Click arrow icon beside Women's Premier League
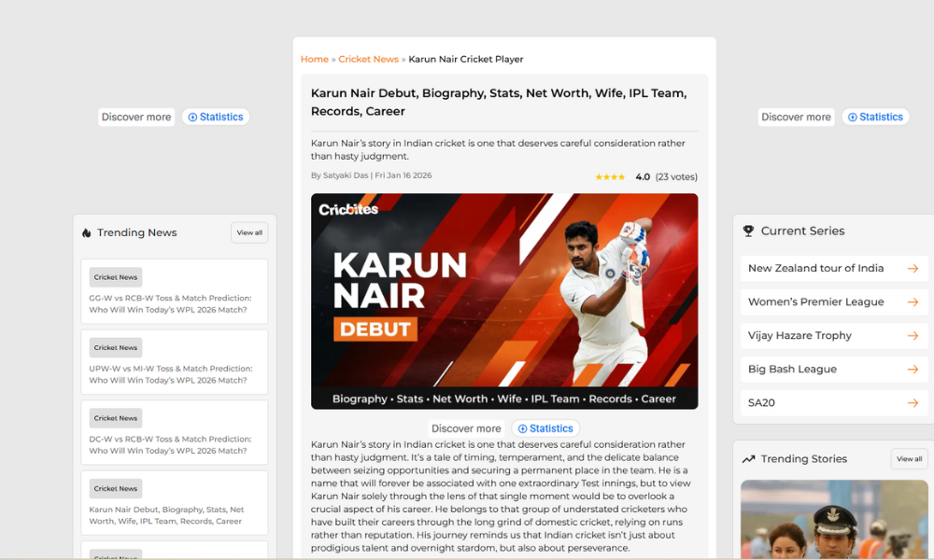This screenshot has width=934, height=560. pos(913,302)
